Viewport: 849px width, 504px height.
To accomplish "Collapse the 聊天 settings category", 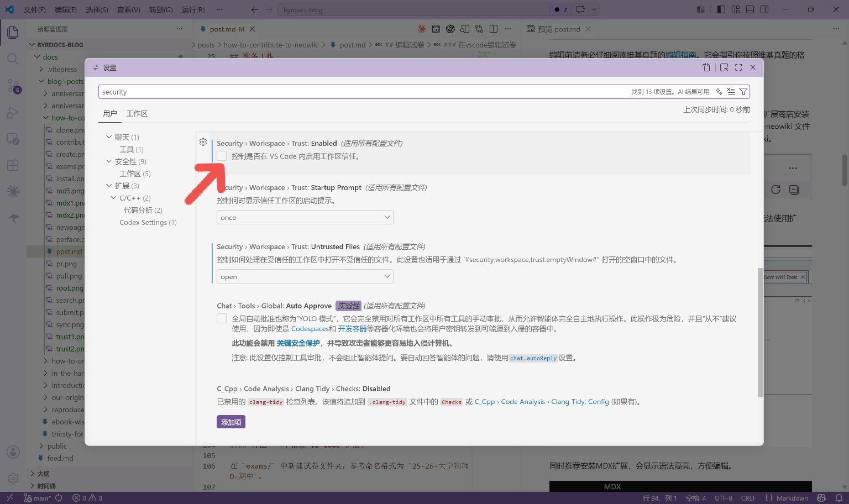I will [109, 137].
